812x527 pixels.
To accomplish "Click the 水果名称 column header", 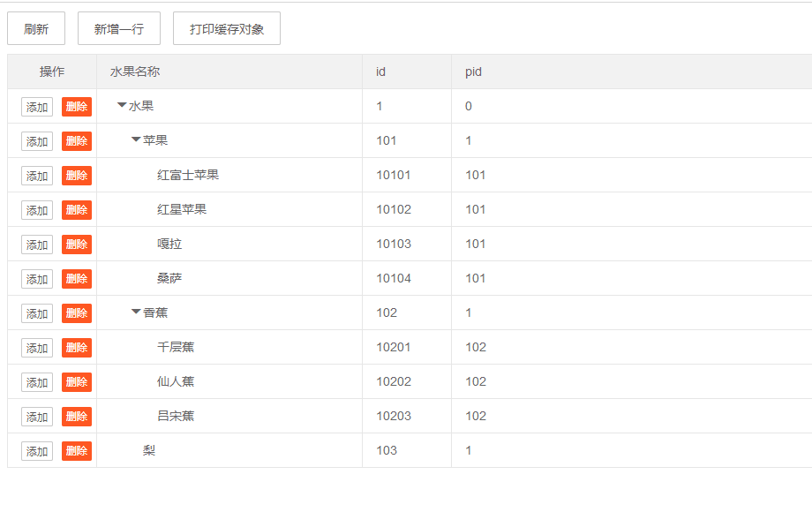I will (x=135, y=72).
